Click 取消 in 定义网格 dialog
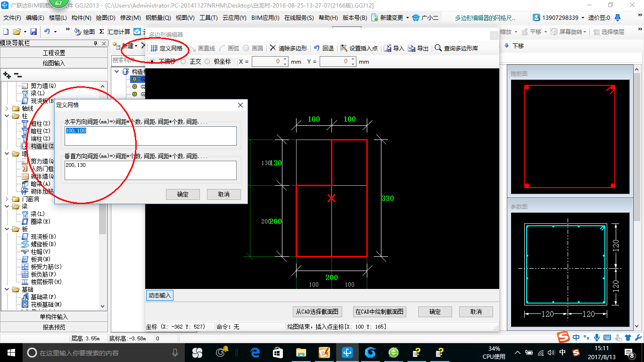The height and width of the screenshot is (362, 644). pos(224,194)
